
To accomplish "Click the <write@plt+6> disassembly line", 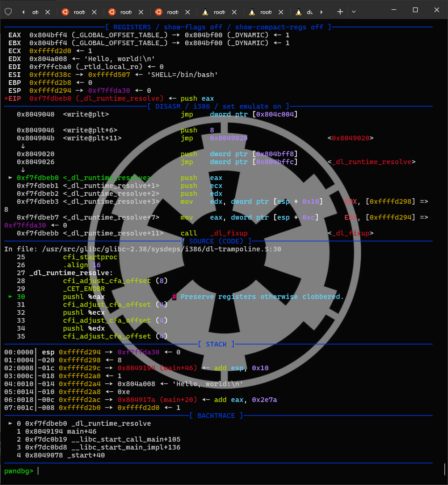I will coord(115,130).
